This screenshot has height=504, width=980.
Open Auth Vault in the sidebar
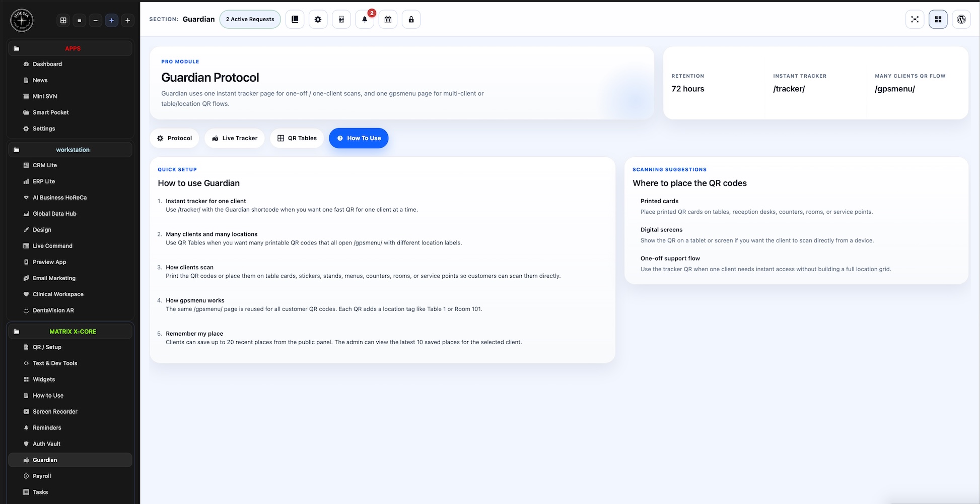[x=71, y=444]
